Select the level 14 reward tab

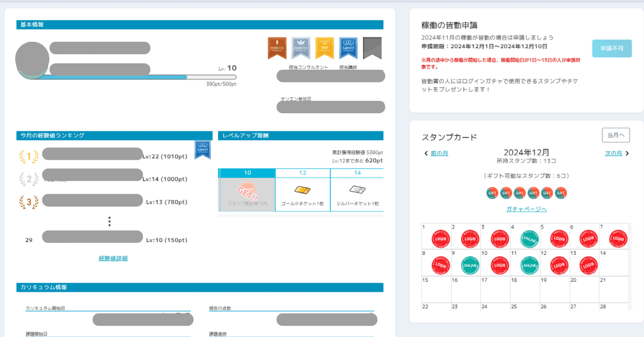(357, 173)
